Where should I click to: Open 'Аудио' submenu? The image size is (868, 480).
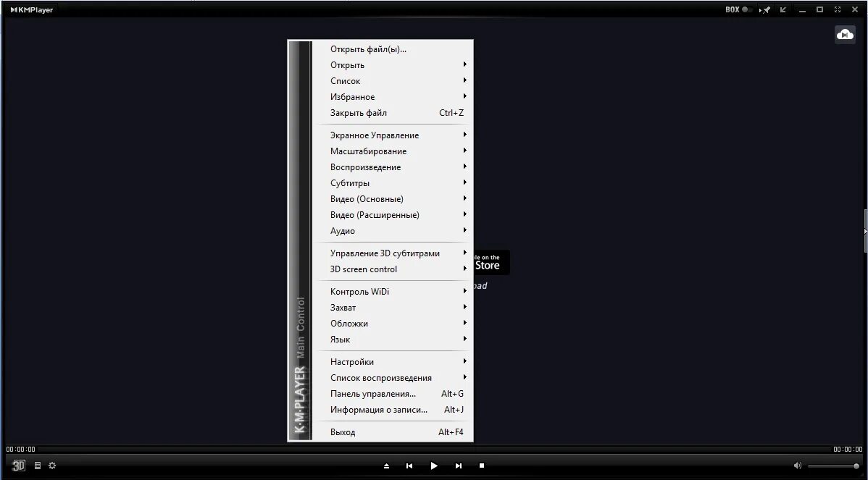click(x=393, y=231)
